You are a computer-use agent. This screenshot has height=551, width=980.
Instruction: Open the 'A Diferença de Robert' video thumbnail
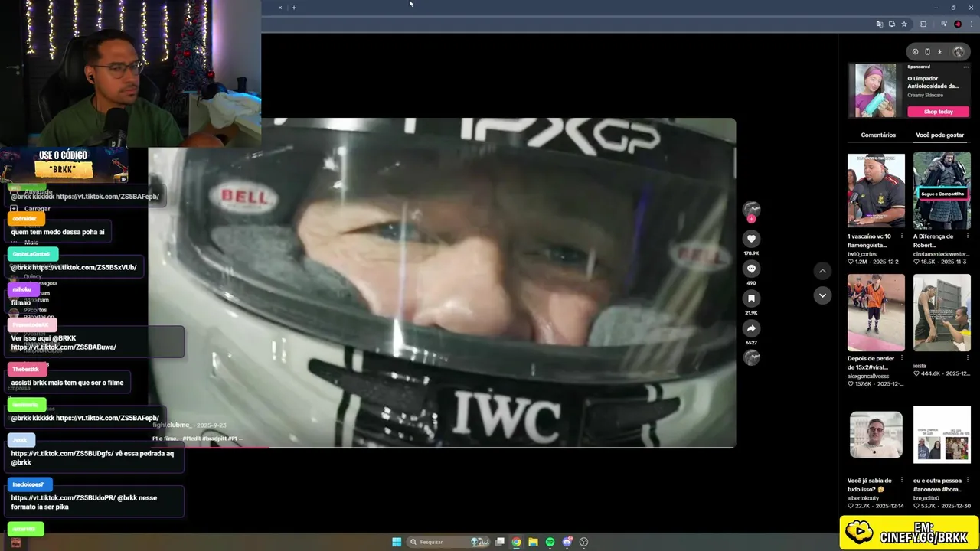click(942, 191)
